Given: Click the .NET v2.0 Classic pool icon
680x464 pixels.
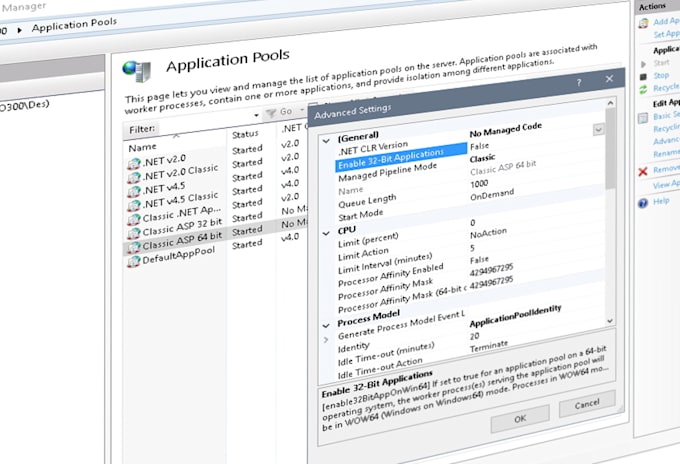Looking at the screenshot, I should click(134, 178).
